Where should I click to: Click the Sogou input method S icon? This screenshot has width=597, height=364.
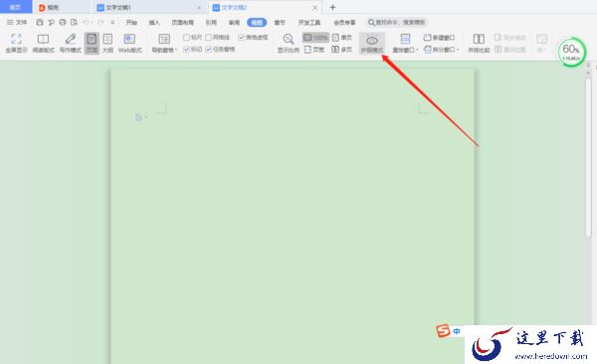point(443,330)
